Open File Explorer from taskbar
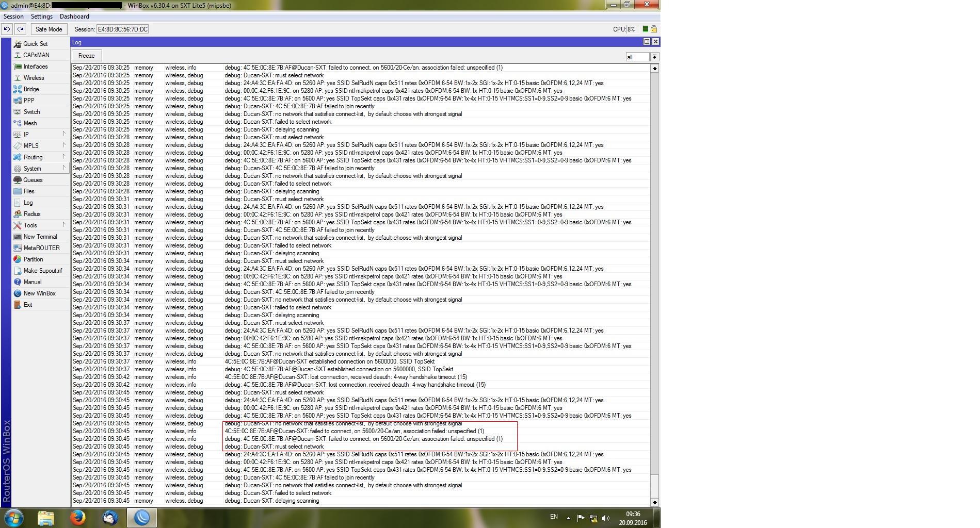This screenshot has width=980, height=528. [x=45, y=518]
